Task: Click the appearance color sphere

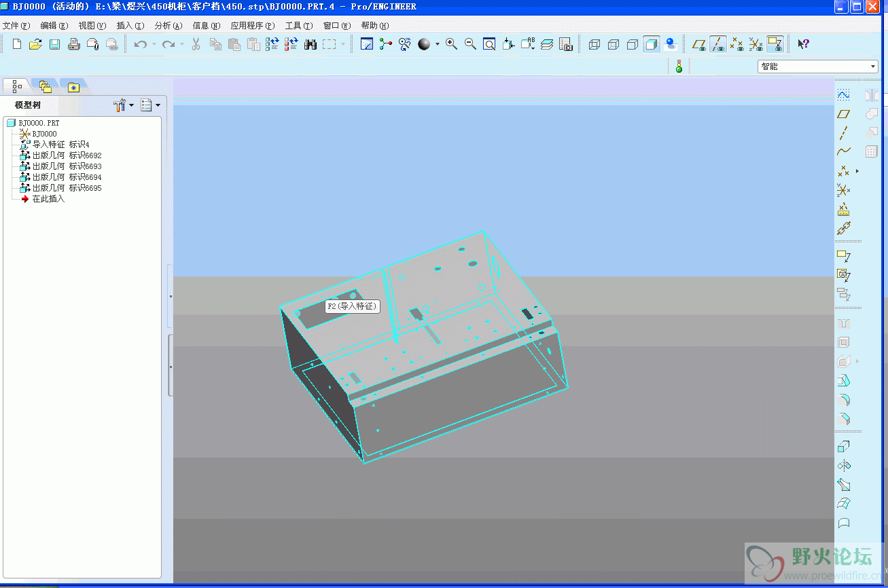Action: point(425,44)
